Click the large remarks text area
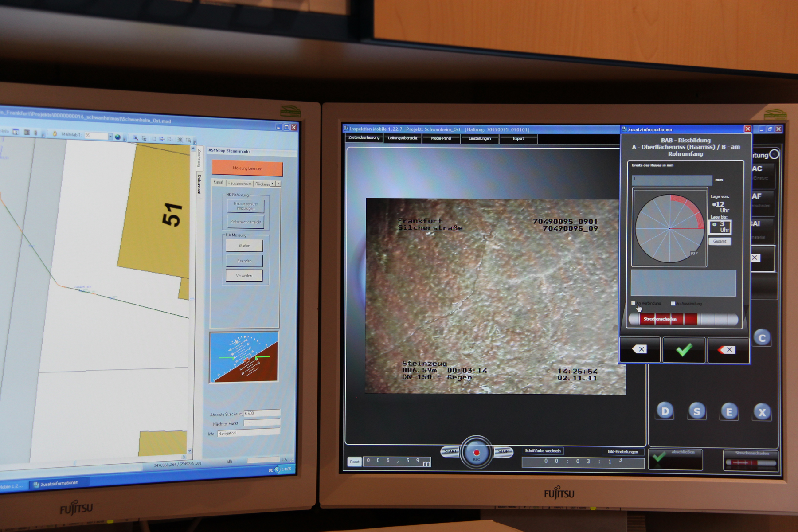The width and height of the screenshot is (798, 532). 683,283
